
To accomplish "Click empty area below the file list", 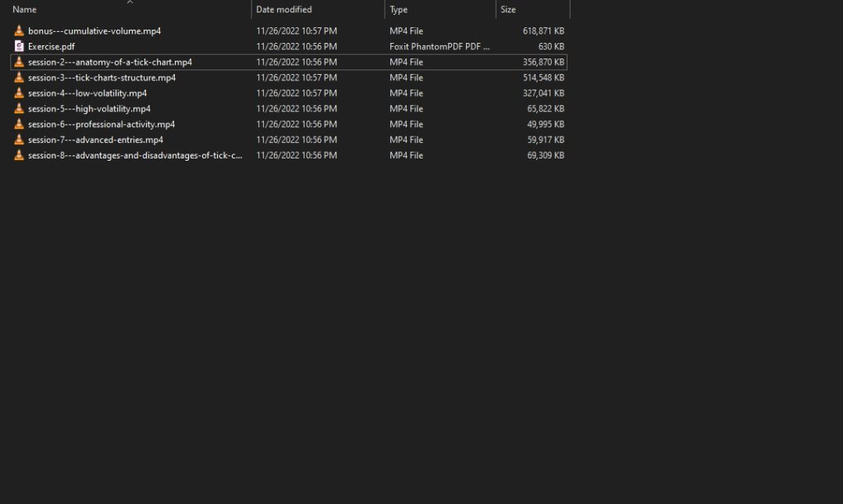I will click(x=312, y=328).
